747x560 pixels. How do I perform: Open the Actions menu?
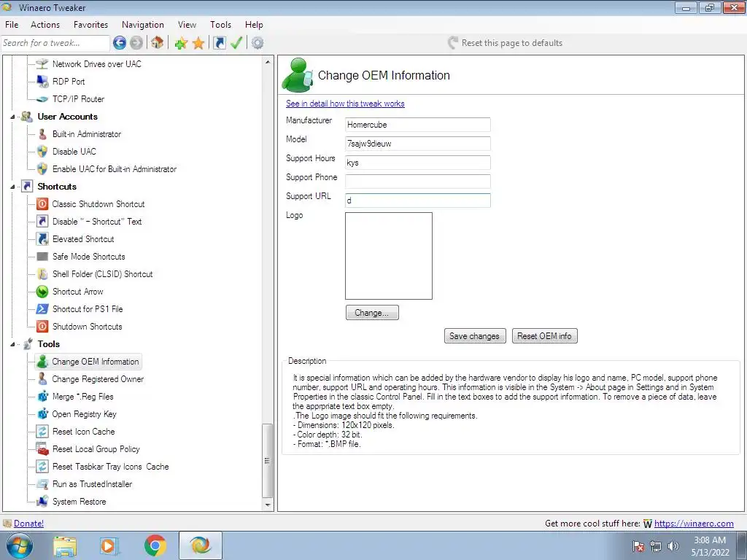pos(45,25)
